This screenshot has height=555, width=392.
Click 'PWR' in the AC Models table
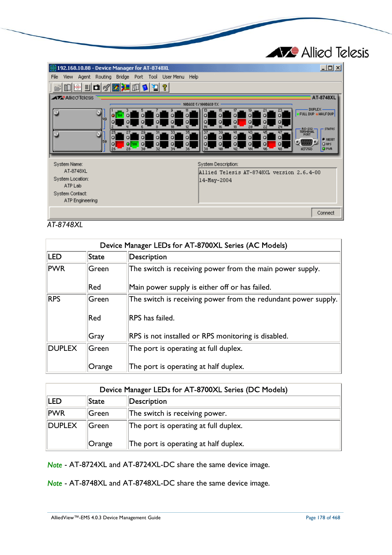tap(56, 269)
